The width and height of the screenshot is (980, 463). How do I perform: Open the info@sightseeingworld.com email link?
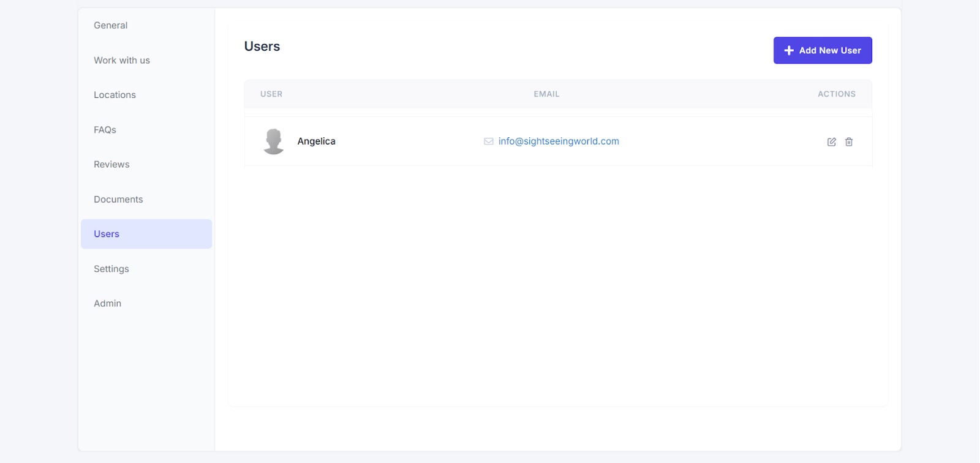[x=558, y=141]
